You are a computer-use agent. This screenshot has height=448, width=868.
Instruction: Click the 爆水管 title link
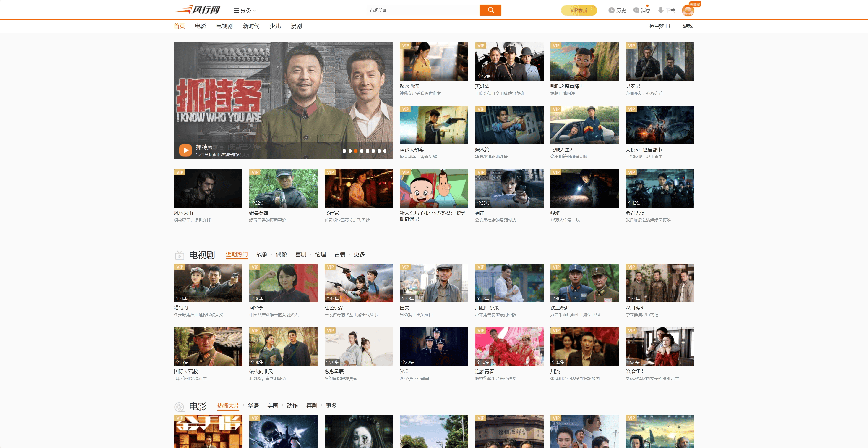pyautogui.click(x=482, y=150)
